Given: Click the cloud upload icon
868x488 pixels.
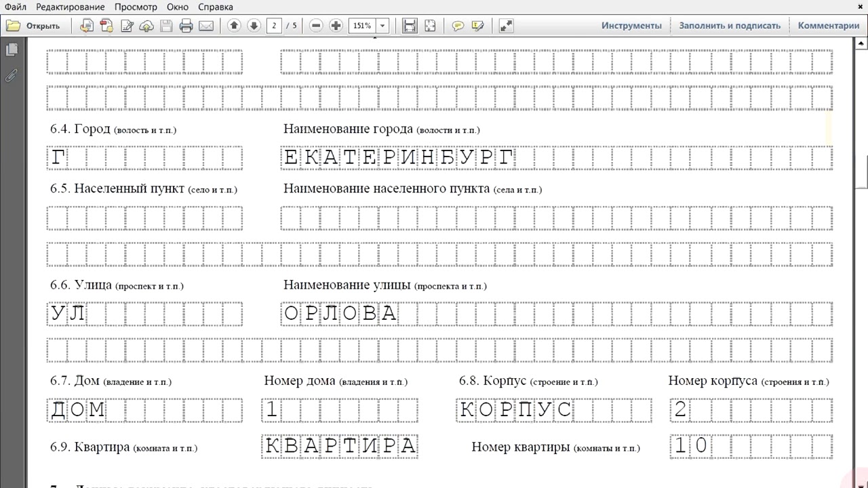Looking at the screenshot, I should (x=146, y=26).
